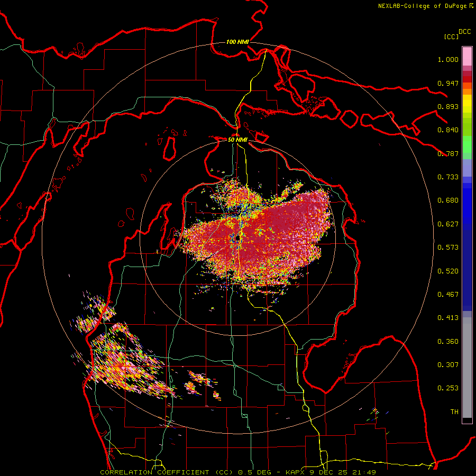Viewport: 476px width, 476px height.
Task: Click the TH threshold label
Action: pyautogui.click(x=454, y=412)
